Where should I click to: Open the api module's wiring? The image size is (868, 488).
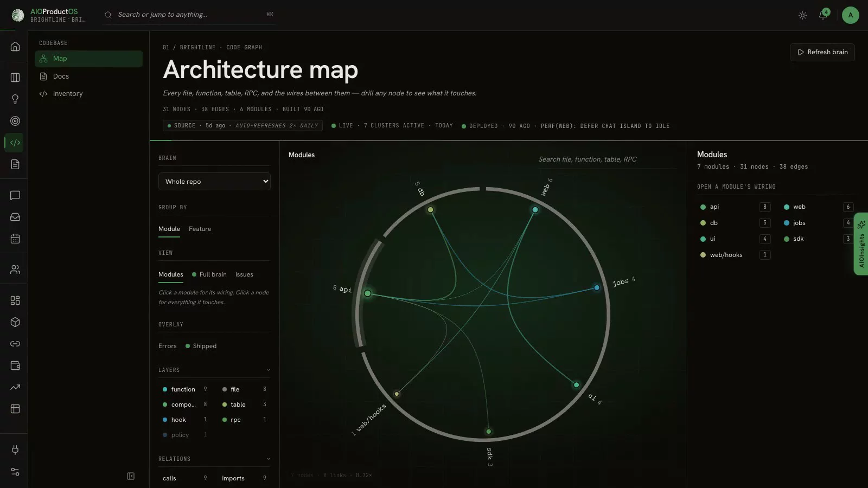735,207
